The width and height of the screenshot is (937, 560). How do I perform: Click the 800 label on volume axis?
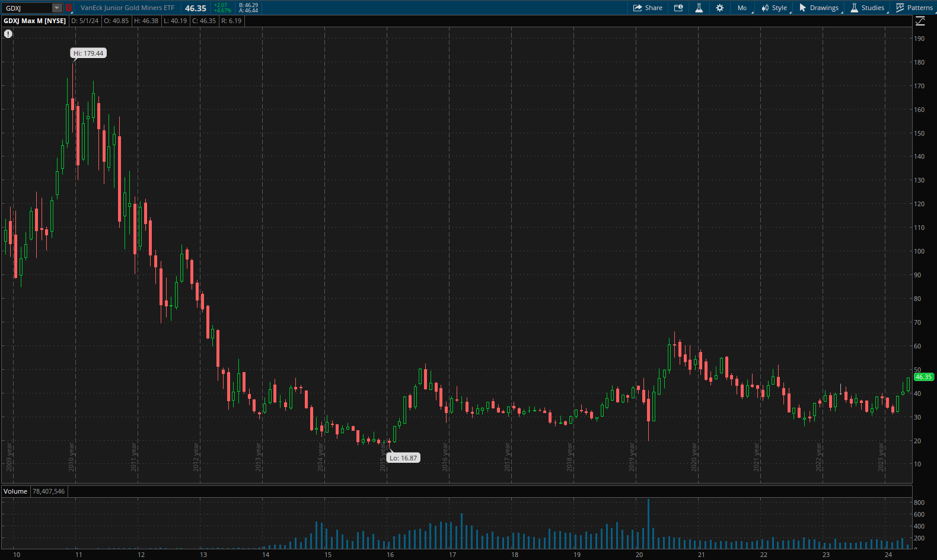click(x=919, y=503)
